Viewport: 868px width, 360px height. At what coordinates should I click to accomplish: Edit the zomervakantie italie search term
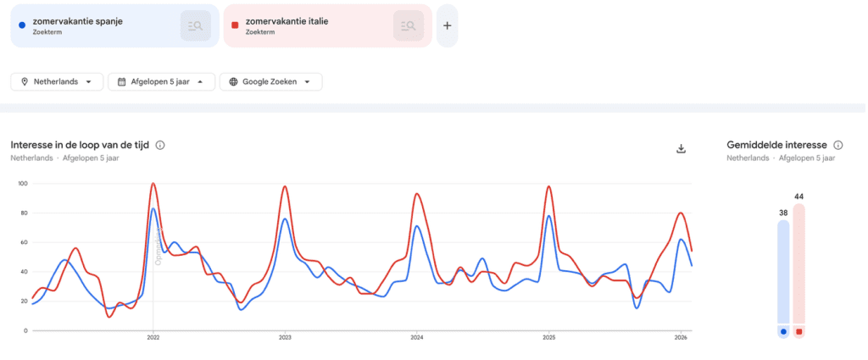[287, 21]
